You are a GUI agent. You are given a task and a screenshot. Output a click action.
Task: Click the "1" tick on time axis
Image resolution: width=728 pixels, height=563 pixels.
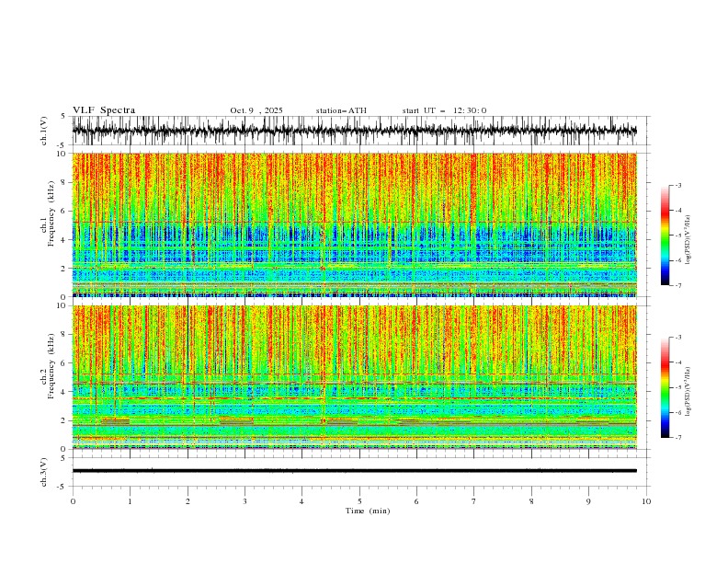(x=130, y=501)
